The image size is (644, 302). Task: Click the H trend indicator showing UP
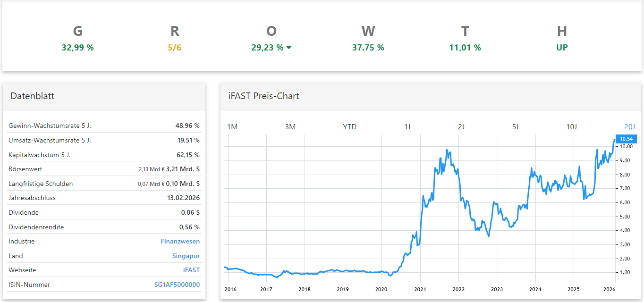pos(562,47)
